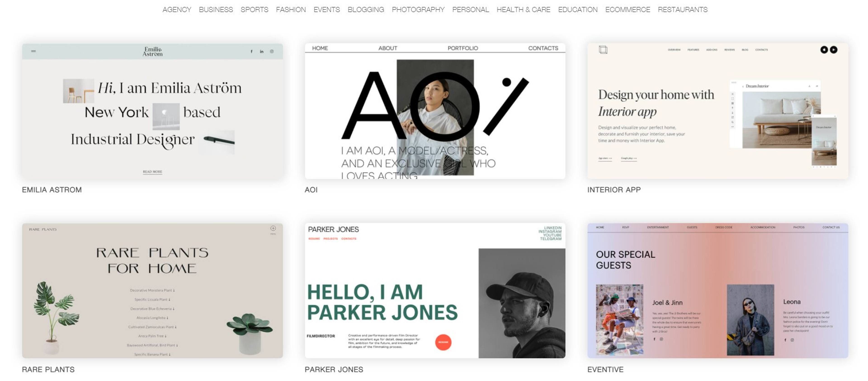Select the PHOTOGRAPHY category
The width and height of the screenshot is (868, 381).
point(418,10)
